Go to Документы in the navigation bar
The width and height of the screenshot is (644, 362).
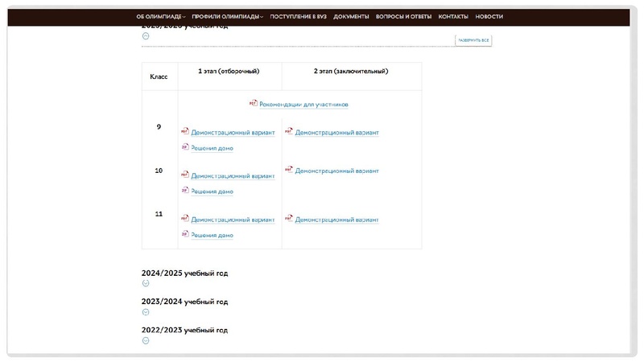tap(351, 17)
